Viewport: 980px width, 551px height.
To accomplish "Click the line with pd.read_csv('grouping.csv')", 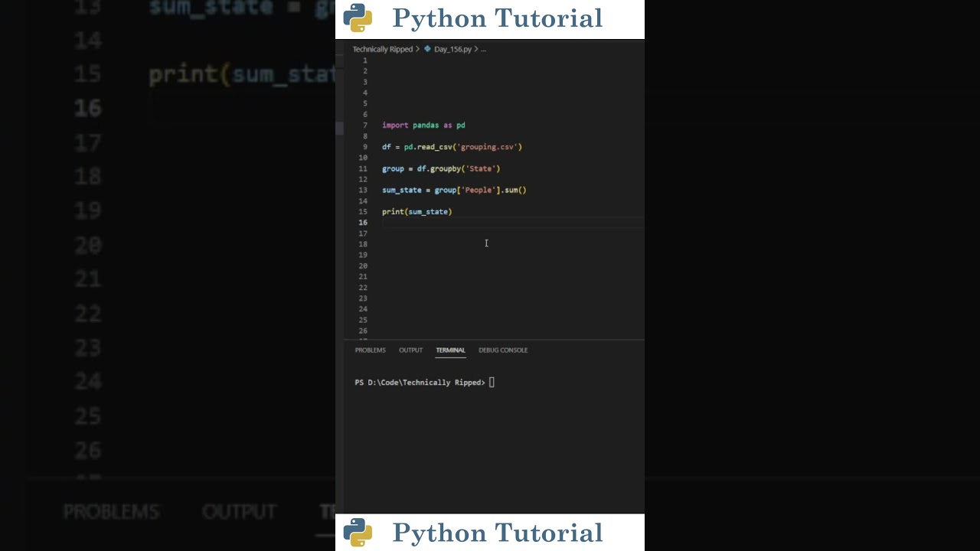I will click(x=452, y=147).
